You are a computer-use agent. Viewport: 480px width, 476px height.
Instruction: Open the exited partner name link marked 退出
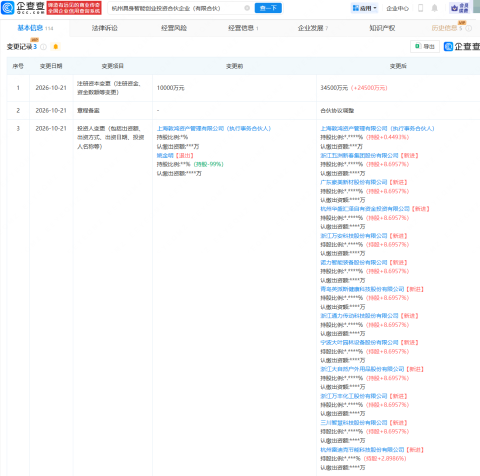coord(165,155)
